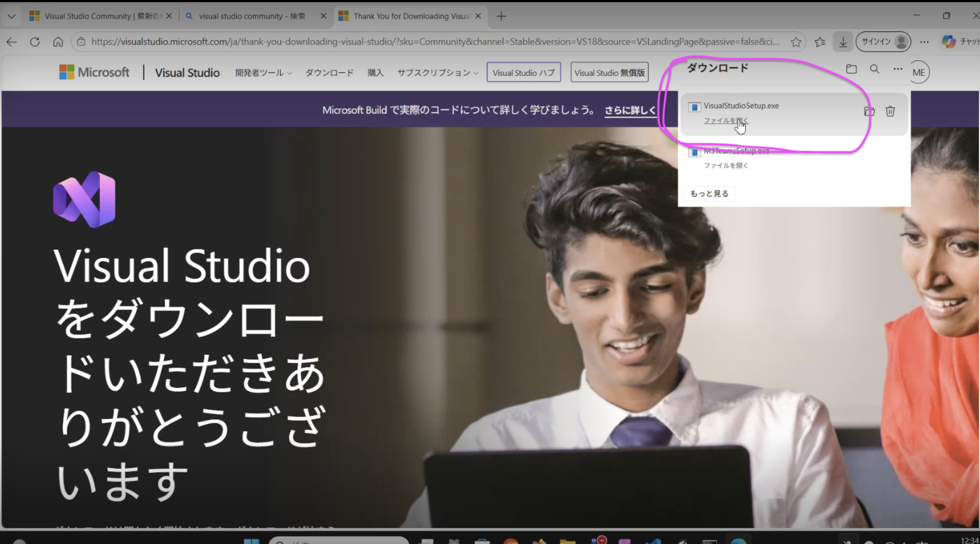Click the サインイン profile button
The width and height of the screenshot is (980, 544).
[x=883, y=41]
